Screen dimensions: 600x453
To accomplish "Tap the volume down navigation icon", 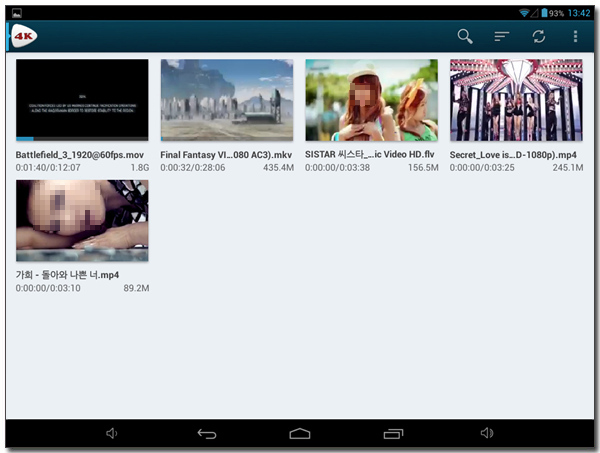I will [x=111, y=433].
